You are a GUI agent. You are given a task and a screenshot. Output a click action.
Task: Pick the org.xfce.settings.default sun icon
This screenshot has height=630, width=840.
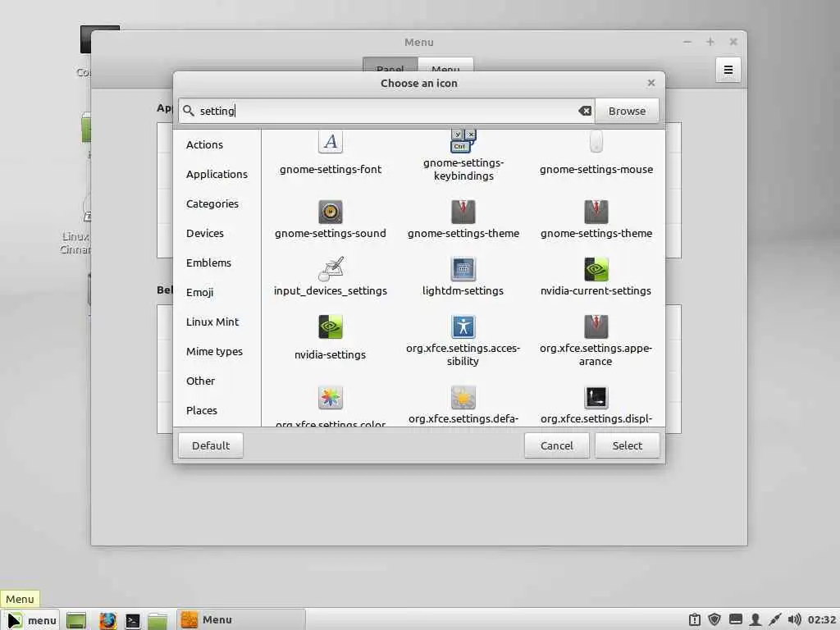[x=463, y=398]
